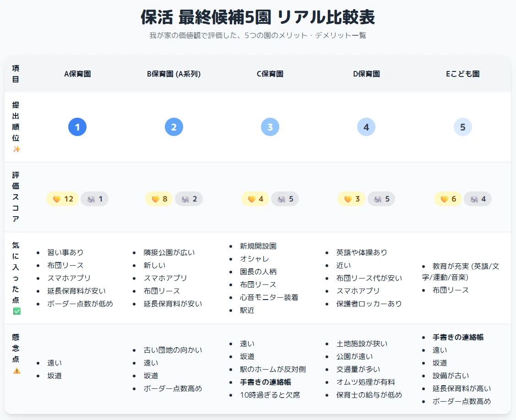The width and height of the screenshot is (516, 420).
Task: Click D保育園's elephant score 5 badge
Action: [x=381, y=199]
